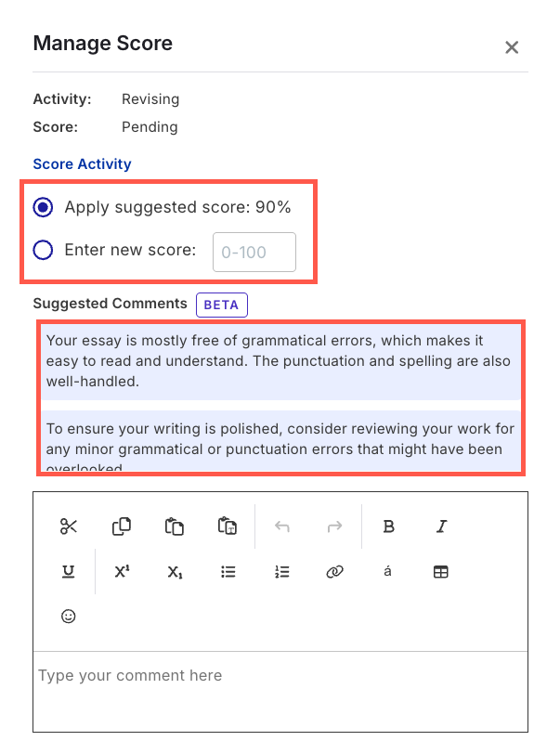Viewport: 560px width, 741px height.
Task: Click the Paste clipboard icon
Action: [175, 526]
